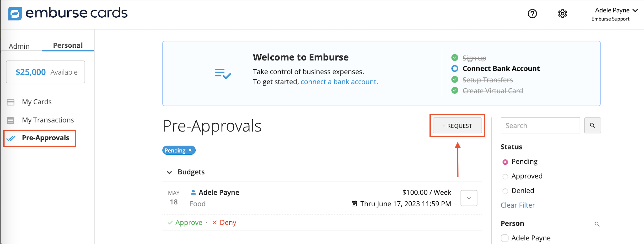Click into the Search input field
644x244 pixels.
pos(540,126)
